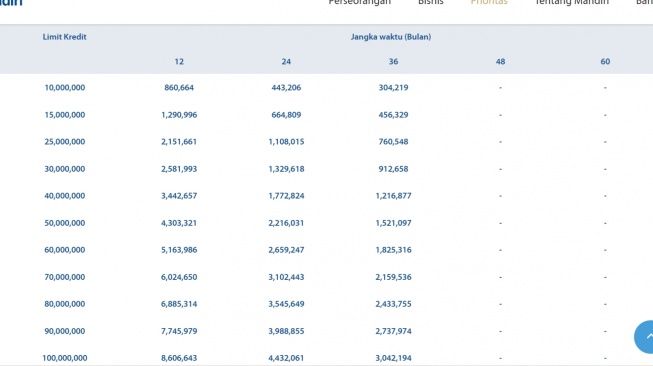Click the 860,664 installment value

179,87
